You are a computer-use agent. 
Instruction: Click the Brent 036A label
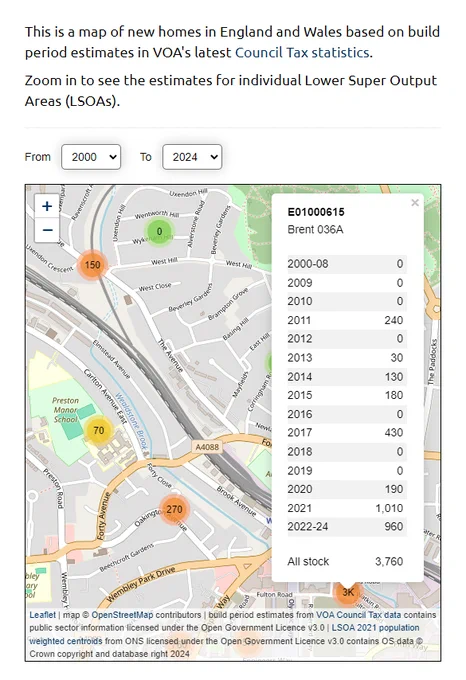(x=315, y=229)
